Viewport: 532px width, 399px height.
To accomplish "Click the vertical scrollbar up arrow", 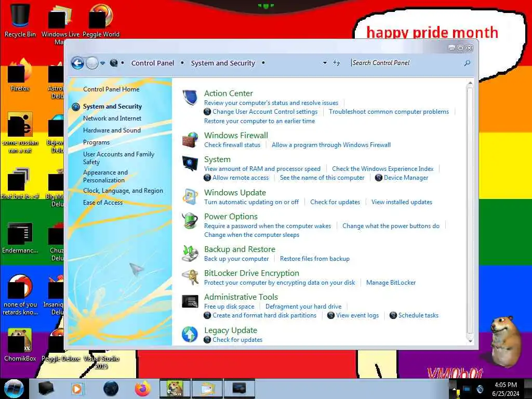I will coord(470,84).
